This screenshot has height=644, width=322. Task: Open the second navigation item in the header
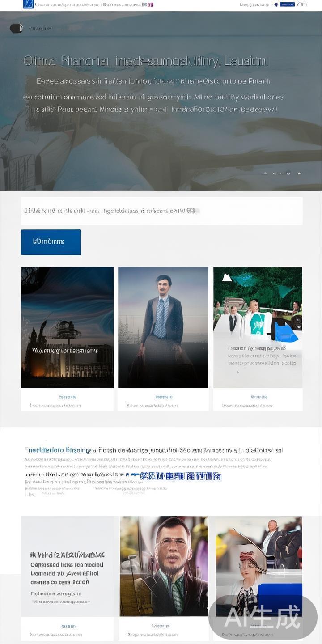coord(121,4)
